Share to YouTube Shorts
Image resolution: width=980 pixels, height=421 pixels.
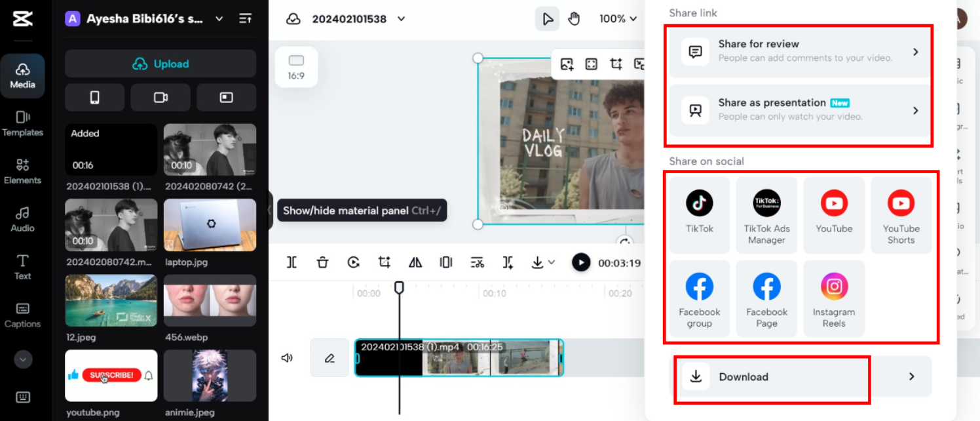(901, 214)
